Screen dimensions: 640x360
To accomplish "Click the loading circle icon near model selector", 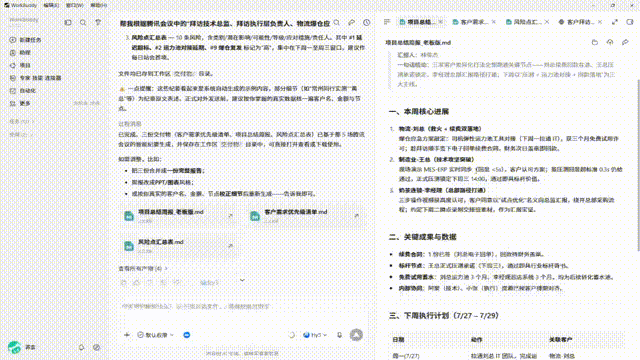I will [x=291, y=335].
